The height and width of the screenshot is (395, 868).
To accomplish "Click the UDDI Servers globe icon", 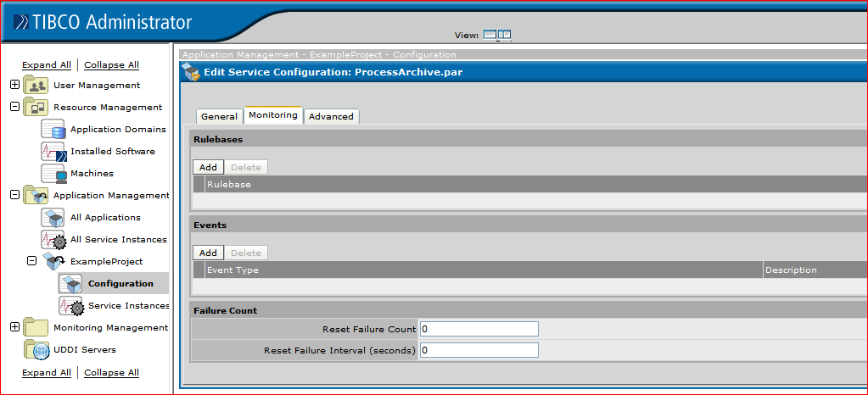I will pyautogui.click(x=37, y=349).
